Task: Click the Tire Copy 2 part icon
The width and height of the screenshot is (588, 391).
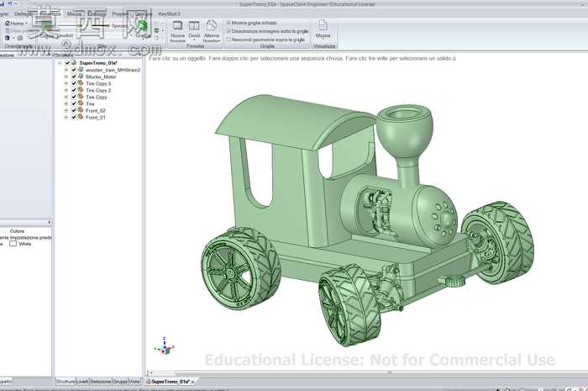Action: [x=81, y=90]
